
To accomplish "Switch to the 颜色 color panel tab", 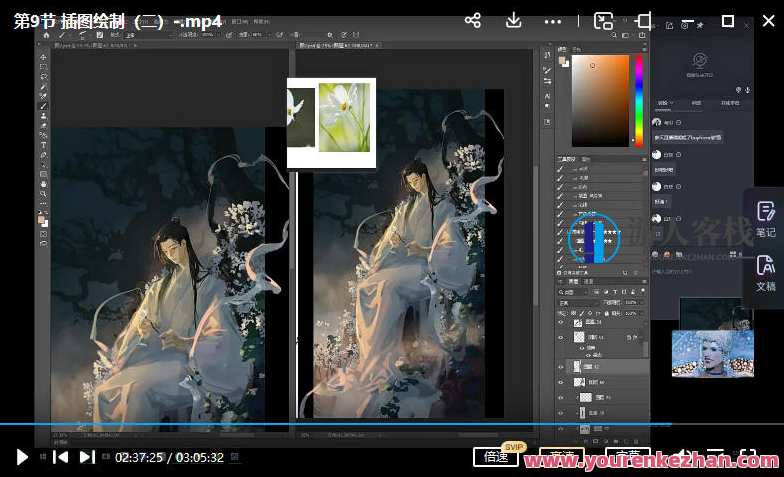I will click(x=562, y=49).
